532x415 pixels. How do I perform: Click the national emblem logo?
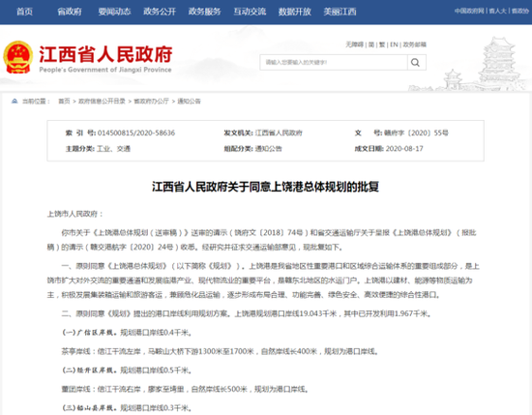click(x=18, y=57)
